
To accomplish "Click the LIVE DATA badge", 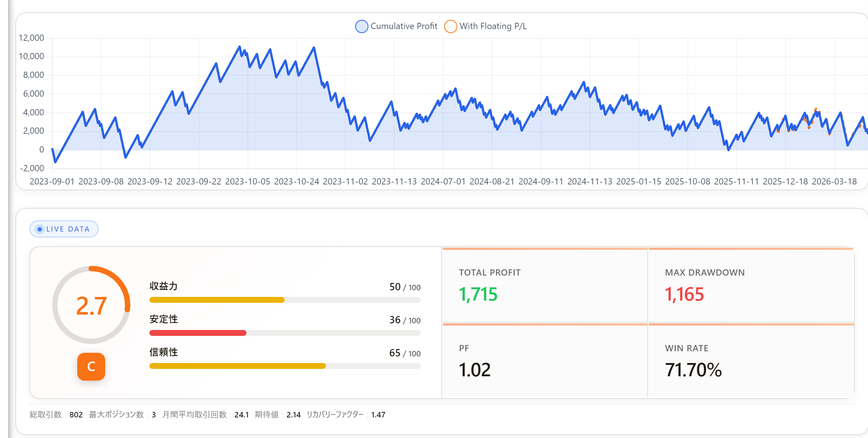I will (x=64, y=229).
